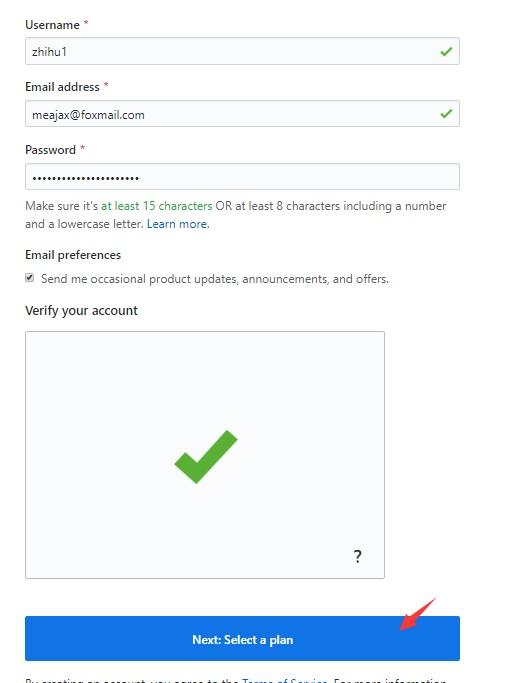Click the green checkmark in Email address field
Screen dimensions: 529x683
[x=446, y=114]
